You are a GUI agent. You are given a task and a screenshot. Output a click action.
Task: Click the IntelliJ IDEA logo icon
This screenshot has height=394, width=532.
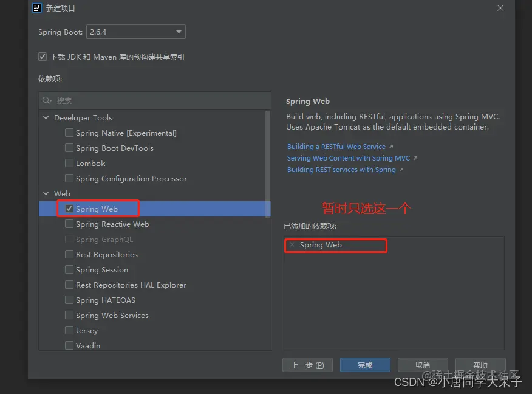click(36, 8)
